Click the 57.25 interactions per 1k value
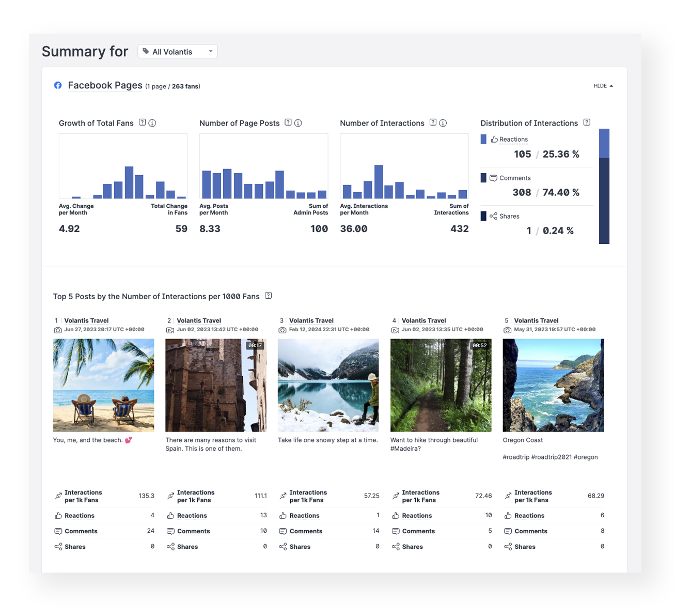The width and height of the screenshot is (675, 616). (x=371, y=496)
